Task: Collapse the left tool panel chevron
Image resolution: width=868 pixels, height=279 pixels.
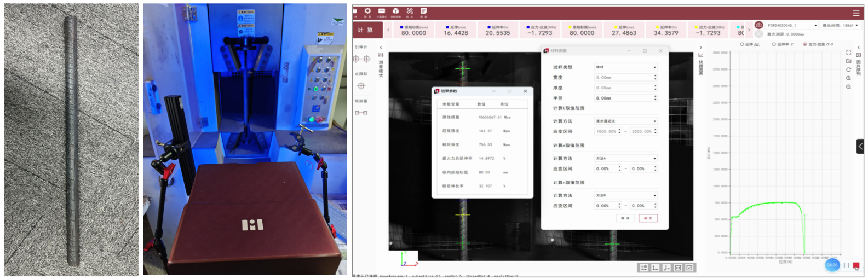Action: point(381,48)
